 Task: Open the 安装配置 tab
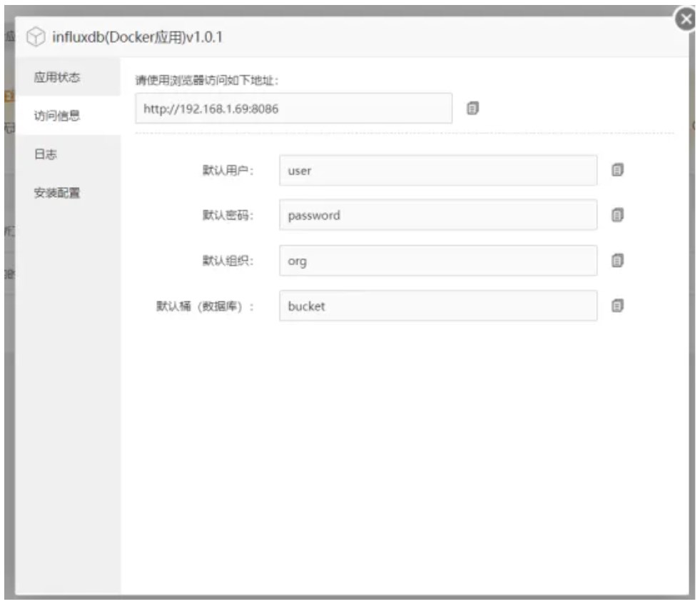[68, 193]
